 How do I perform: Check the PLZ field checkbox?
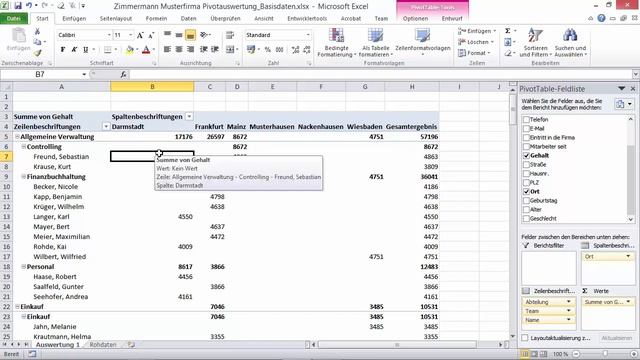tap(526, 182)
